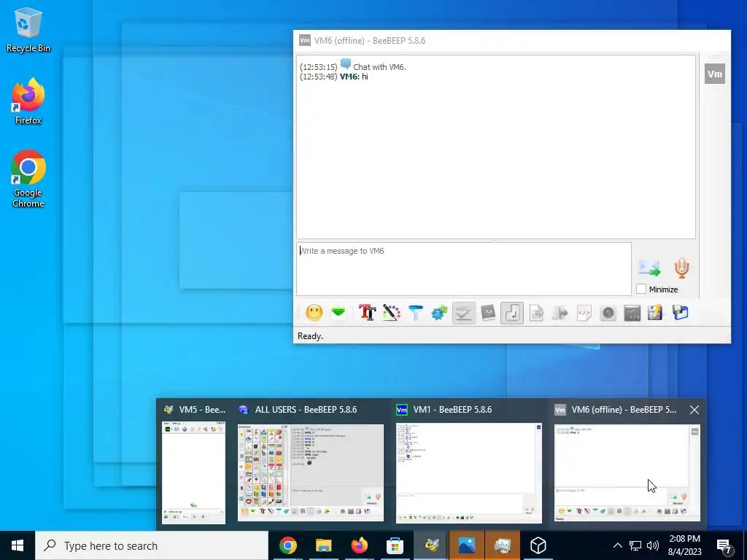
Task: Send message with envelope arrow button
Action: click(x=650, y=268)
